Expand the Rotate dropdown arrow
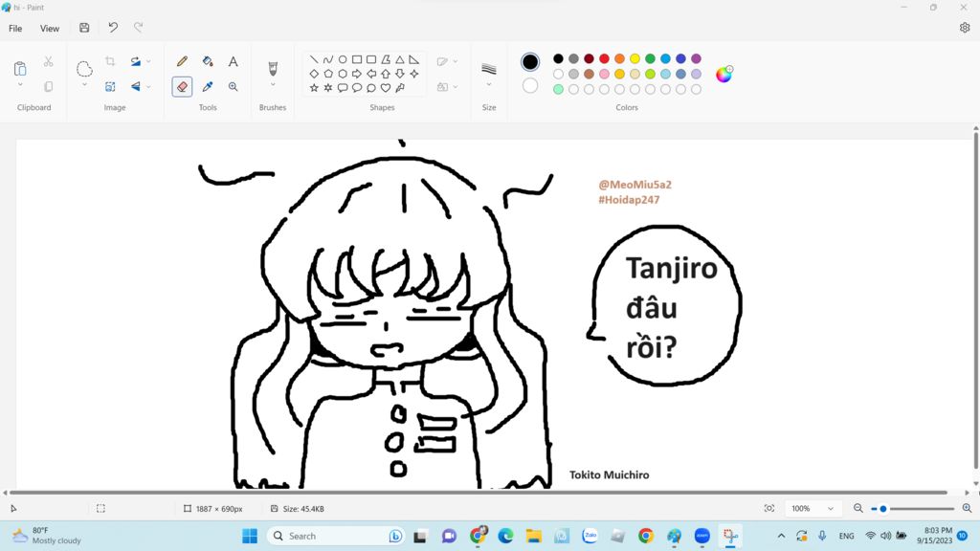The width and height of the screenshot is (980, 551). (x=148, y=61)
